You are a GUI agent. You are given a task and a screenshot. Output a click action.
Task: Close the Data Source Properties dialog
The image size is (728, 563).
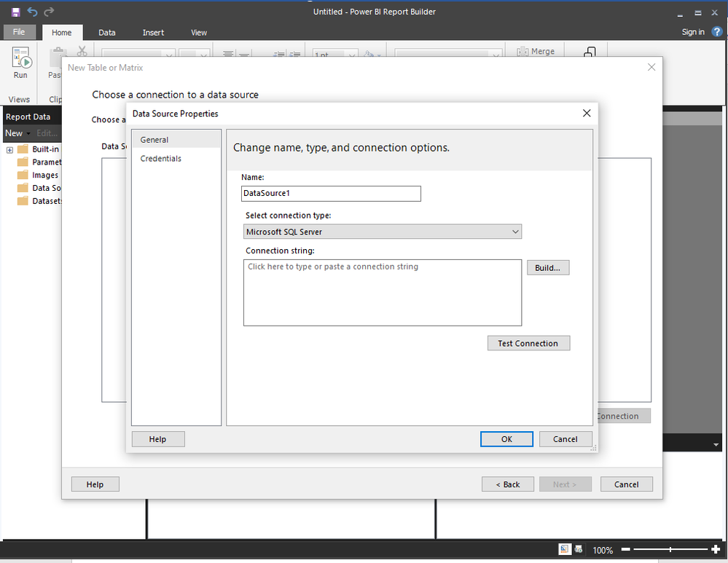pyautogui.click(x=587, y=113)
